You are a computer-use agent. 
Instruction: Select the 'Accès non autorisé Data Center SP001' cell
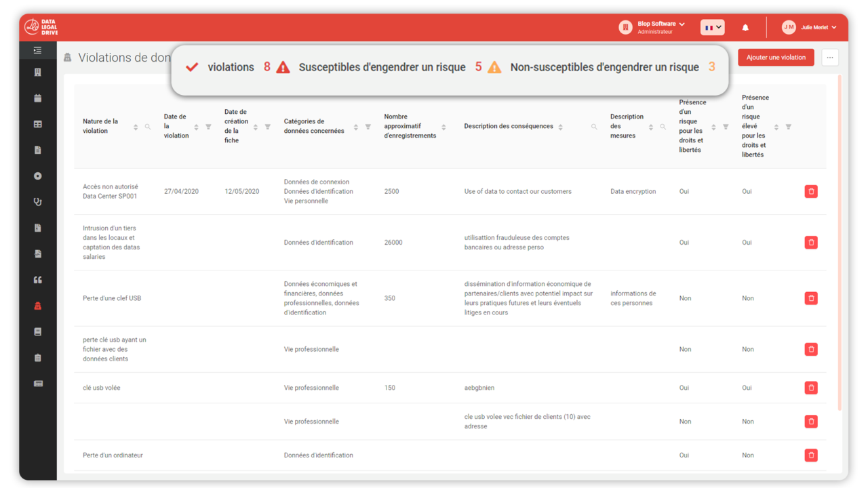tap(110, 192)
